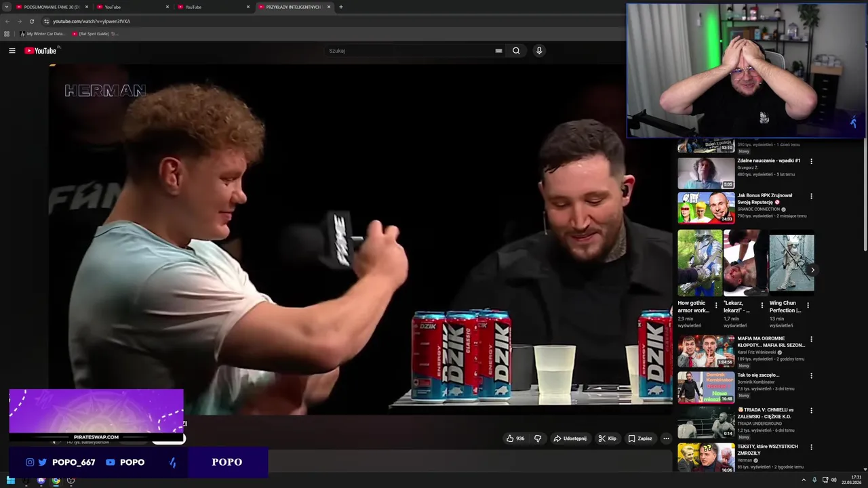868x488 pixels.
Task: Open the Windows Start menu
Action: pos(10,481)
